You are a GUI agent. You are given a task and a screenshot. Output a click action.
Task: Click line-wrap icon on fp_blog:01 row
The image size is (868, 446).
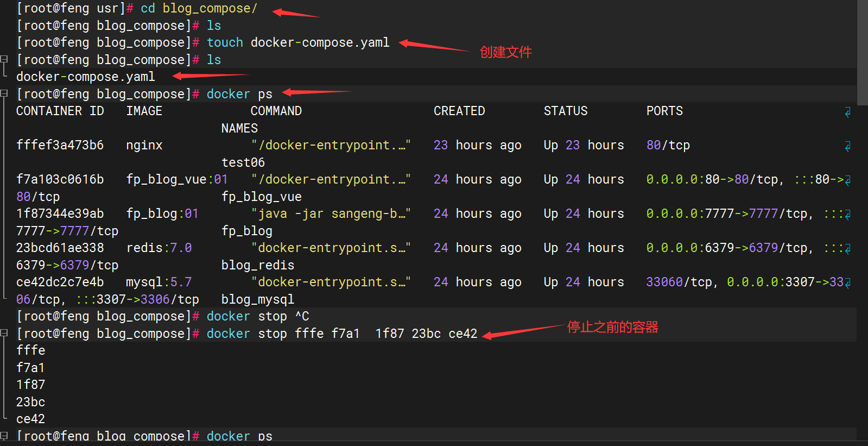847,215
